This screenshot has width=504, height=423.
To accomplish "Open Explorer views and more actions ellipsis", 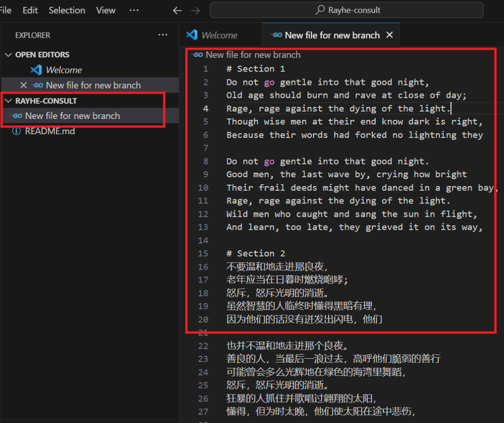I will [163, 35].
